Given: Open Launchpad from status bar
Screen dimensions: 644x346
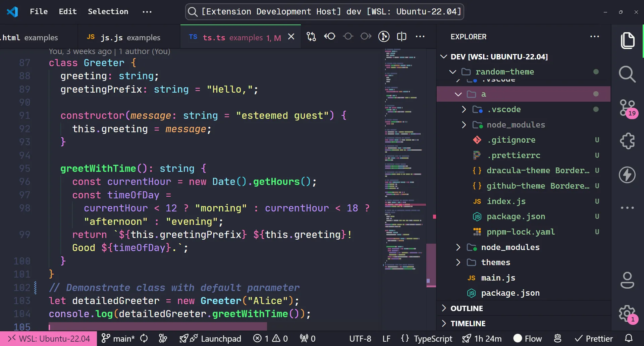Looking at the screenshot, I should click(x=210, y=339).
